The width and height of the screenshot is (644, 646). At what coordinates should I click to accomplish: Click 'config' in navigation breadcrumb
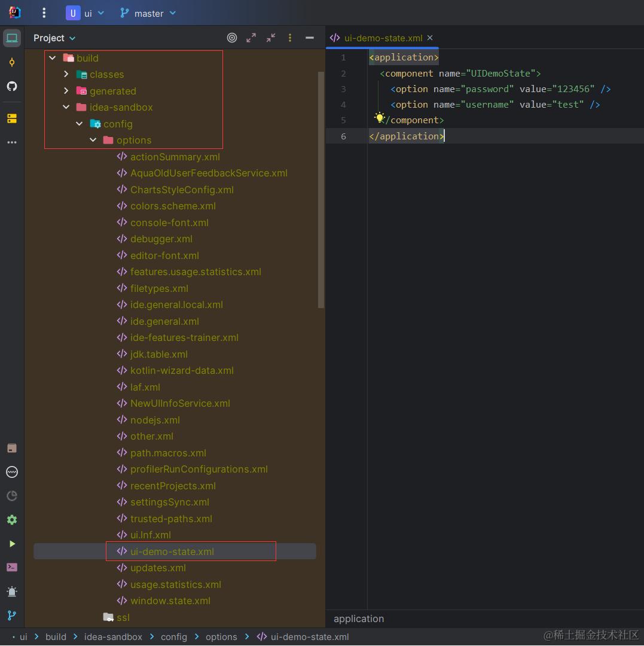[x=174, y=637]
